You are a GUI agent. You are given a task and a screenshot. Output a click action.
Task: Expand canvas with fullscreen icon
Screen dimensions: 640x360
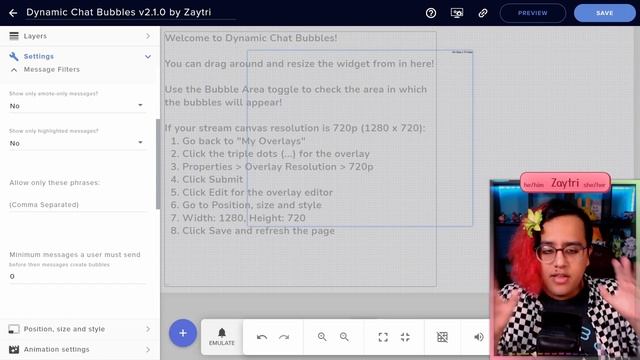click(x=383, y=337)
